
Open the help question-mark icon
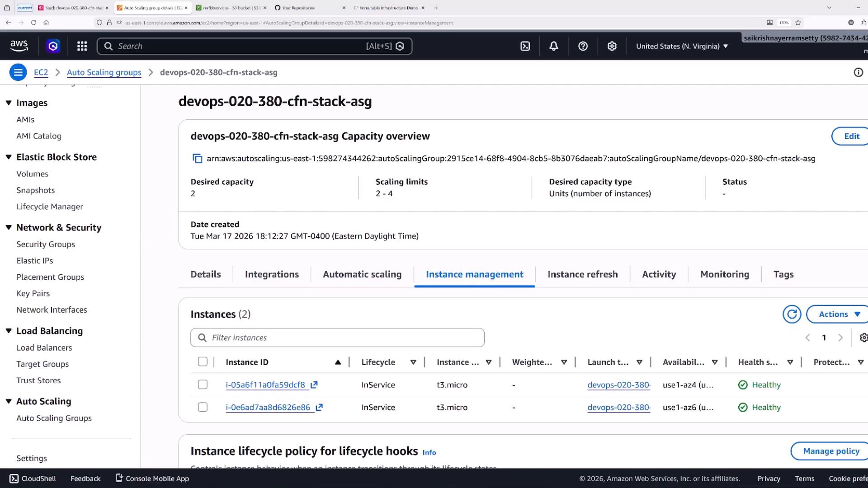(x=583, y=46)
